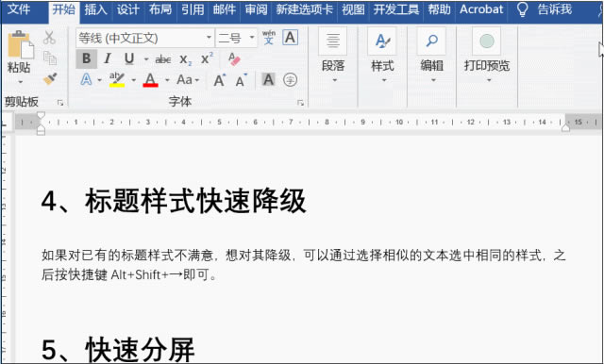Open the Change Case Aa menu

188,79
